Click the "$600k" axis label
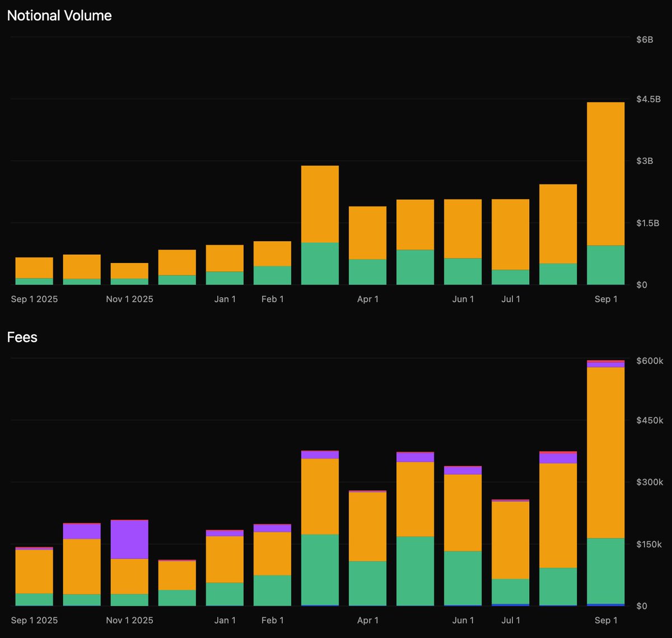This screenshot has height=638, width=672. 650,360
